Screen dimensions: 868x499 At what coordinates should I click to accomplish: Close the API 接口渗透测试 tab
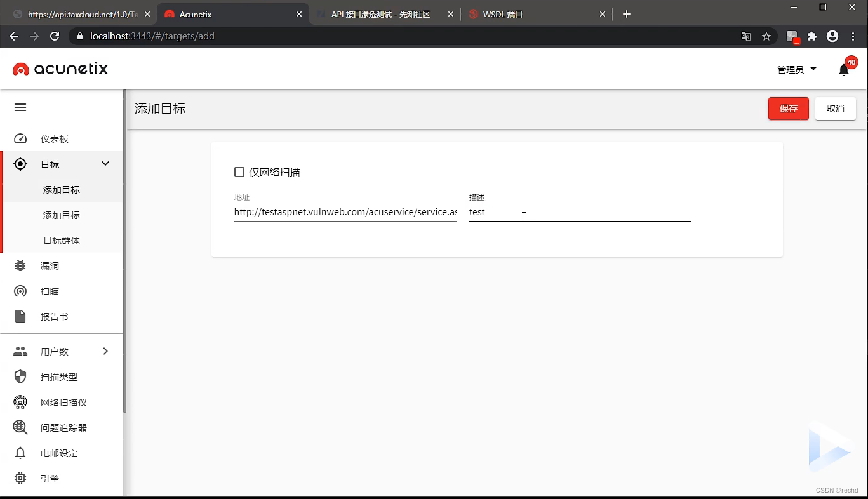451,14
